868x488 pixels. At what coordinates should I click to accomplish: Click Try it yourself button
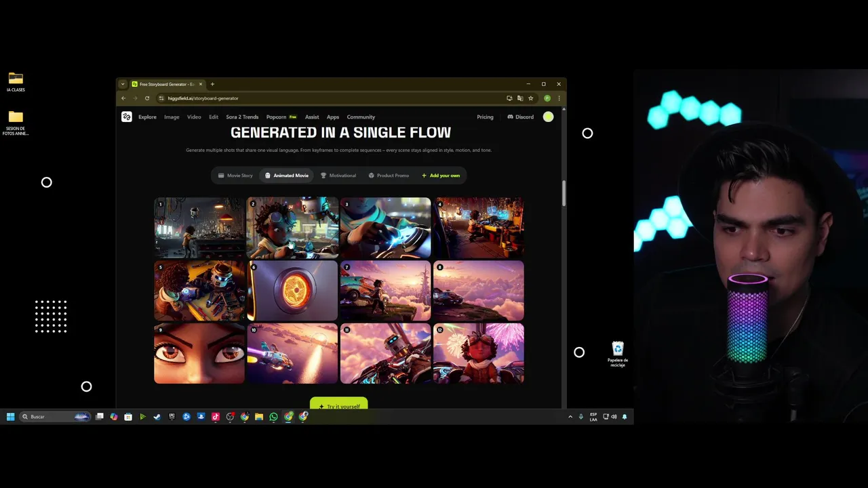click(x=338, y=405)
